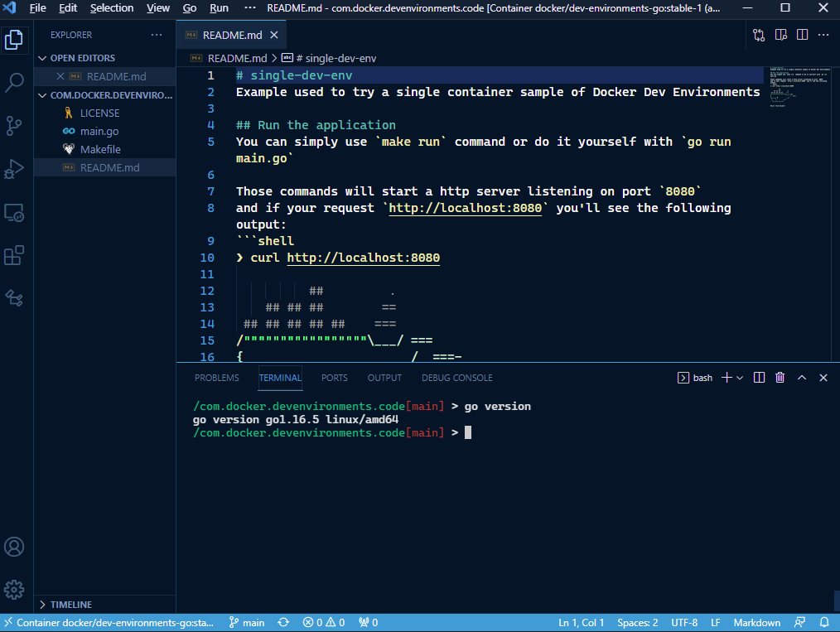This screenshot has width=840, height=632.
Task: Click Ln 1, Col 1 cursor position
Action: click(581, 622)
